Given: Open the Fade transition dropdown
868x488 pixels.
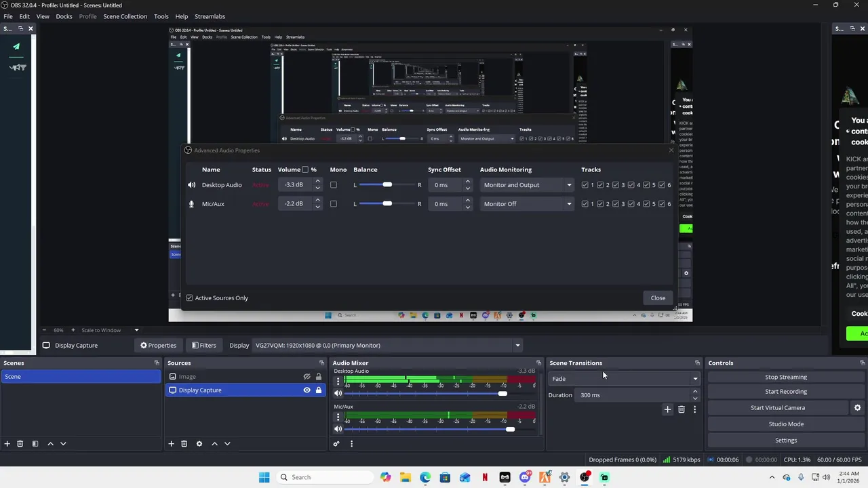Looking at the screenshot, I should [x=624, y=379].
